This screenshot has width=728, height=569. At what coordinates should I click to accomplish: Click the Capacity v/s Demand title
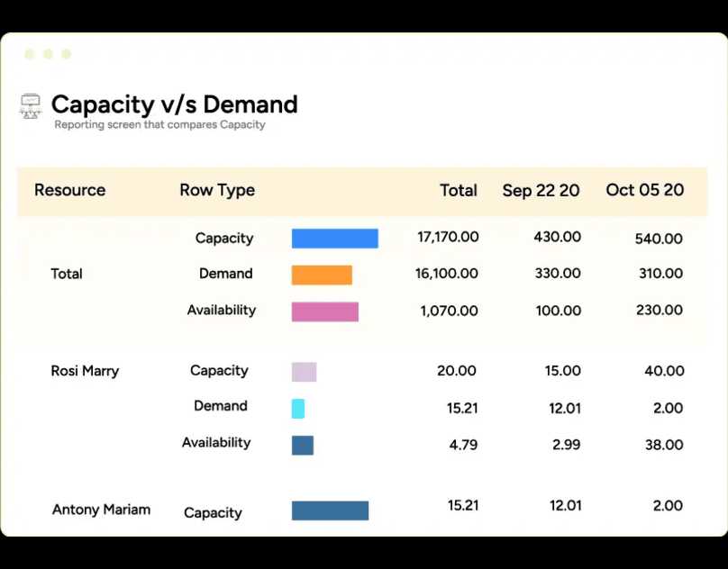click(174, 104)
